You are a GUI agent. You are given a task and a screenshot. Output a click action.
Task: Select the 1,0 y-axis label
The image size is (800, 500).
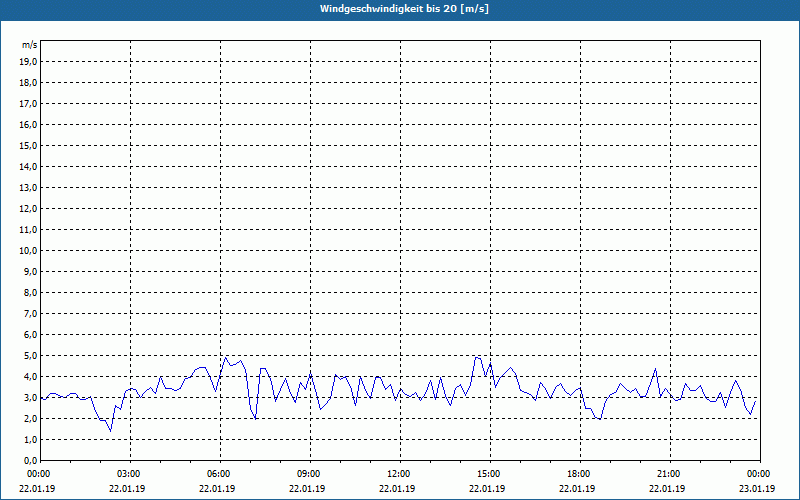pos(30,439)
